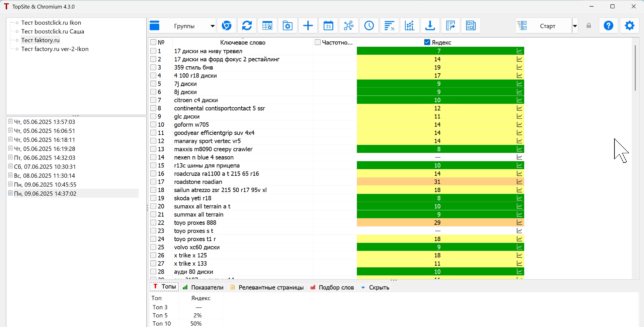Open the Релевантные страницы tab
The width and height of the screenshot is (644, 327).
(267, 288)
